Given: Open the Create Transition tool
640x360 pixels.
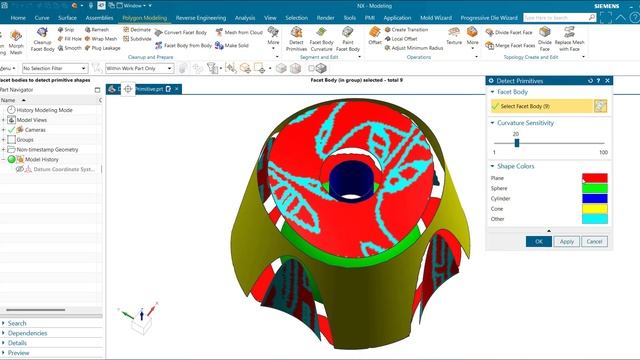Looking at the screenshot, I should pos(406,30).
